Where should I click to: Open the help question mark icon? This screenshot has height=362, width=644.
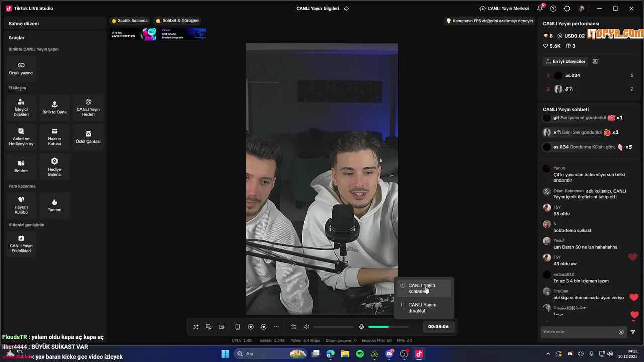pos(553,9)
